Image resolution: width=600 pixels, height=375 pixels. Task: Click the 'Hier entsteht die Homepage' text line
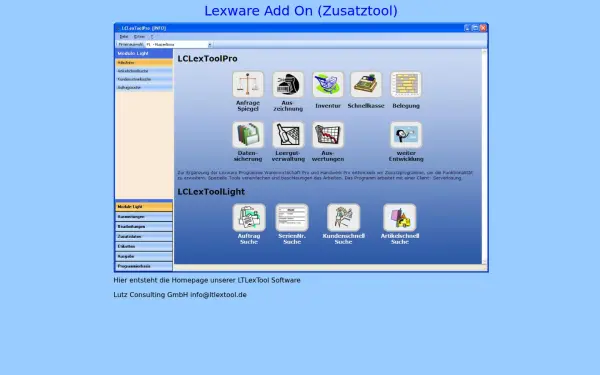[207, 280]
